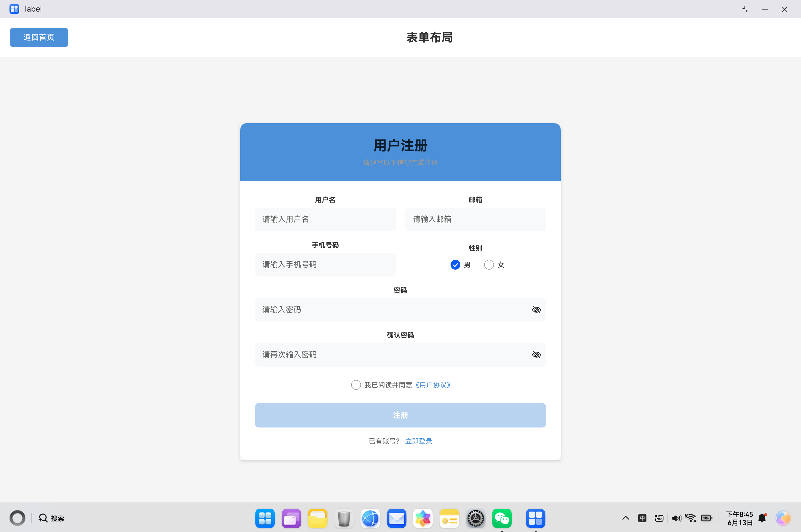Open the 立即登录 link

419,441
